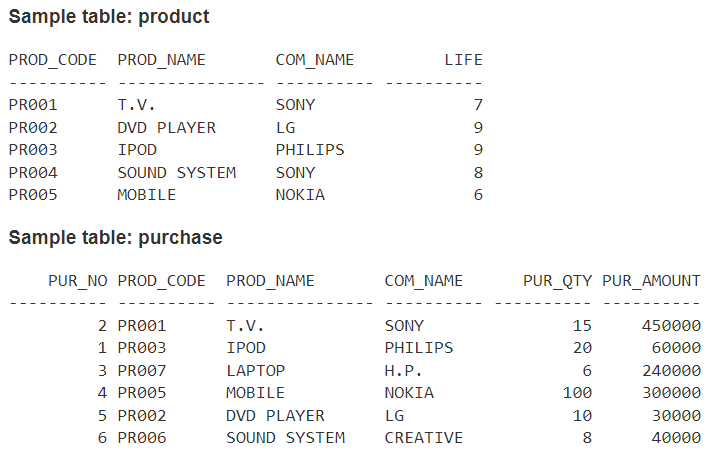Select the LIFE column header

(463, 60)
